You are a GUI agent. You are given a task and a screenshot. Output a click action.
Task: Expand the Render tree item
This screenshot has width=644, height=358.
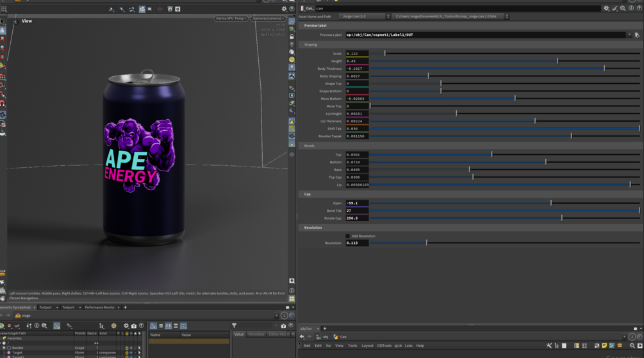pyautogui.click(x=4, y=348)
